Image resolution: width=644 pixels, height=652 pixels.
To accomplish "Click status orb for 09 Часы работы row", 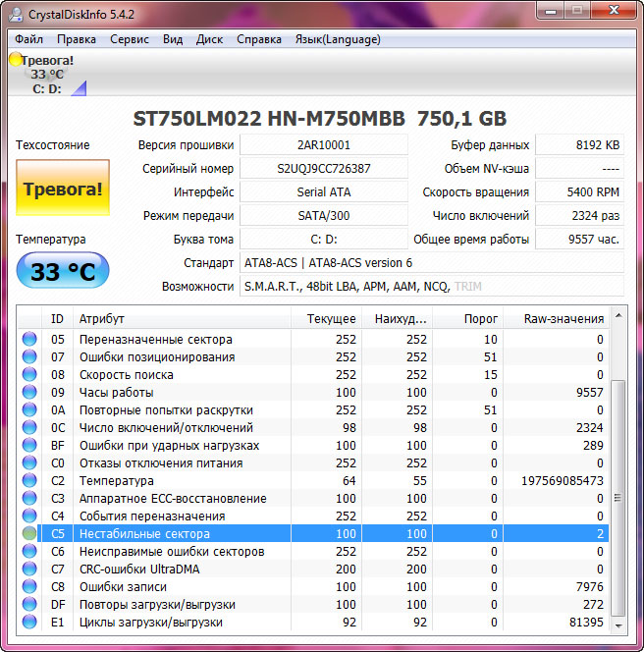I will [x=29, y=392].
